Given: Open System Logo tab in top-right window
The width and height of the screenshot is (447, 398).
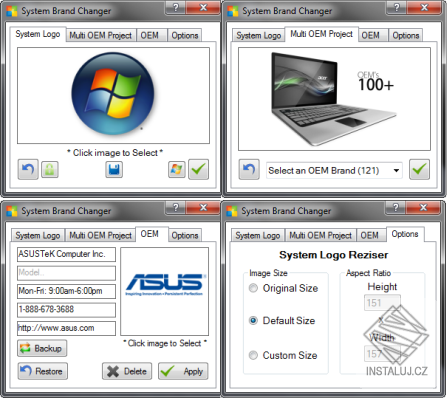Looking at the screenshot, I should [259, 35].
